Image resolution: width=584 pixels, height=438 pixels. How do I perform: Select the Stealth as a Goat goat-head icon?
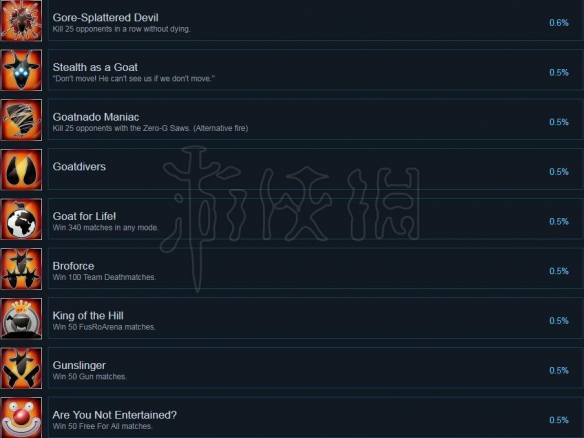coord(21,70)
